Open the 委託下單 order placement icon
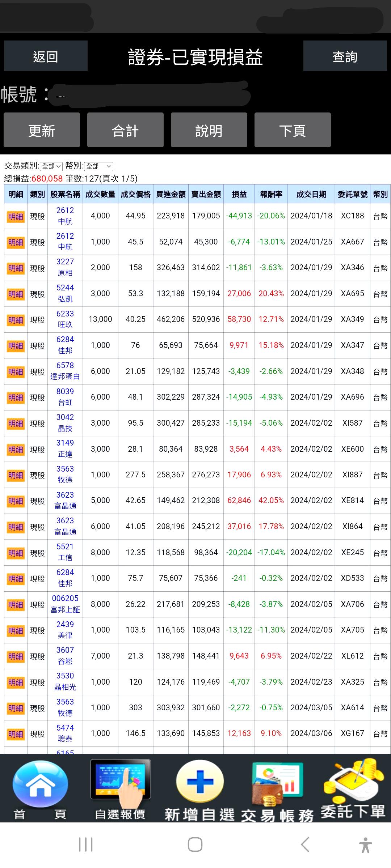This screenshot has width=391, height=868. click(x=353, y=781)
